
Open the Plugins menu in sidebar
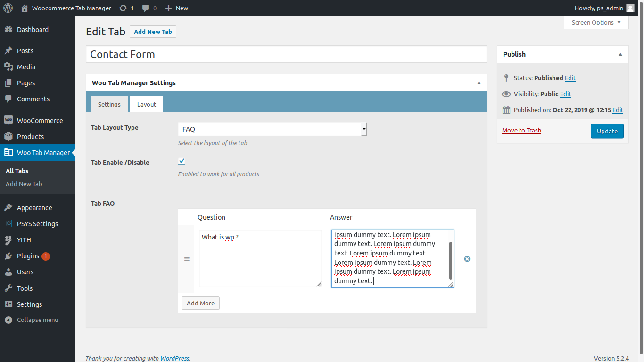28,256
